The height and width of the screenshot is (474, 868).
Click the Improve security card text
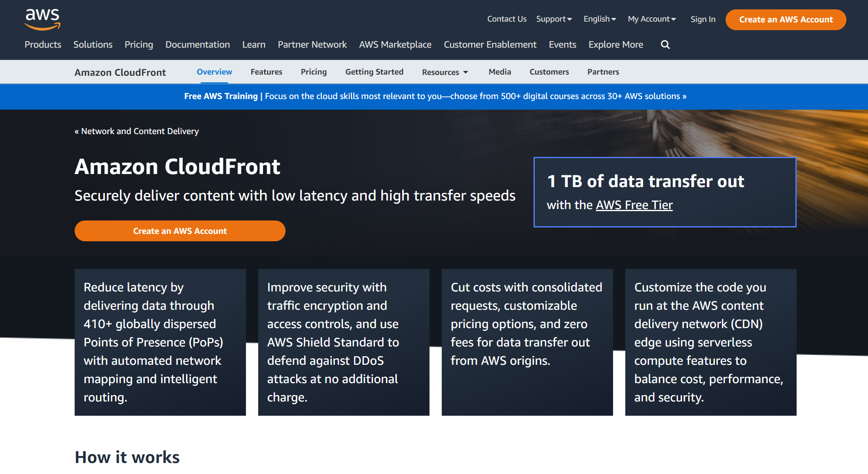tap(333, 342)
